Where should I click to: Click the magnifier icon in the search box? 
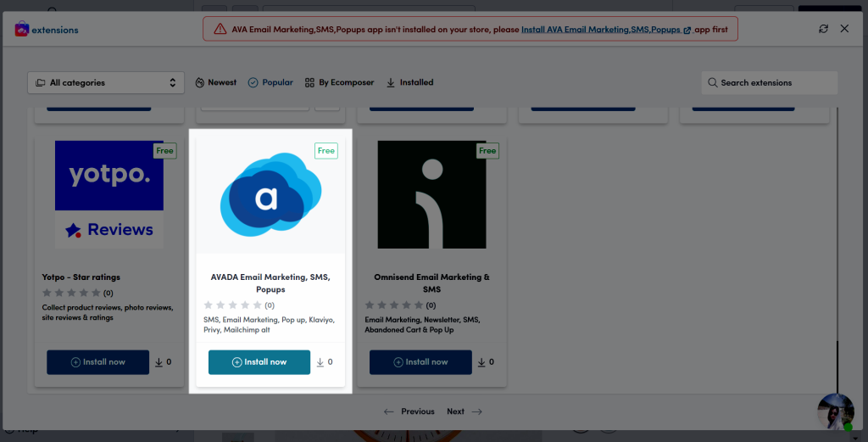tap(712, 82)
